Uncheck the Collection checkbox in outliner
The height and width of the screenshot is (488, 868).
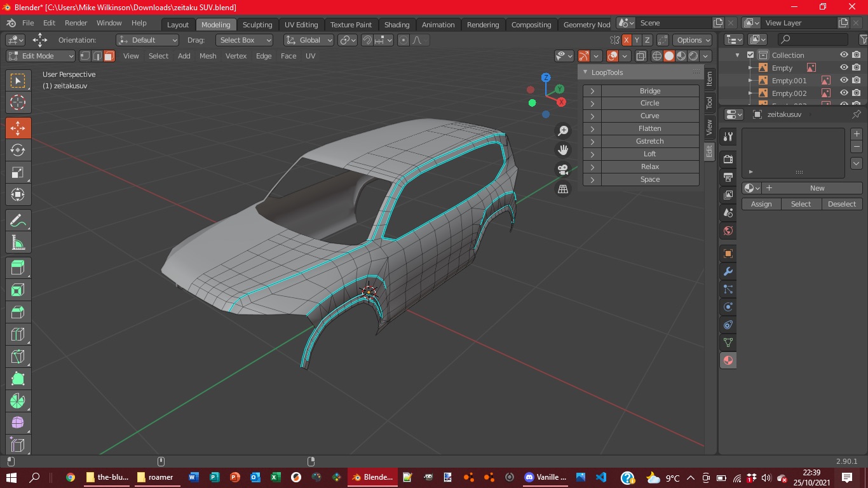[x=750, y=55]
